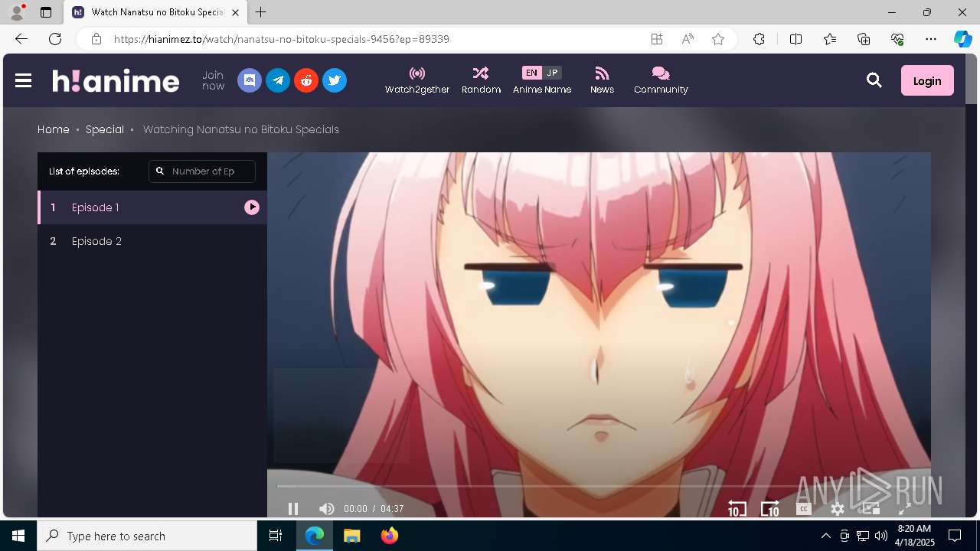Screen dimensions: 980x551
Task: View site information lock icon
Action: 96,39
